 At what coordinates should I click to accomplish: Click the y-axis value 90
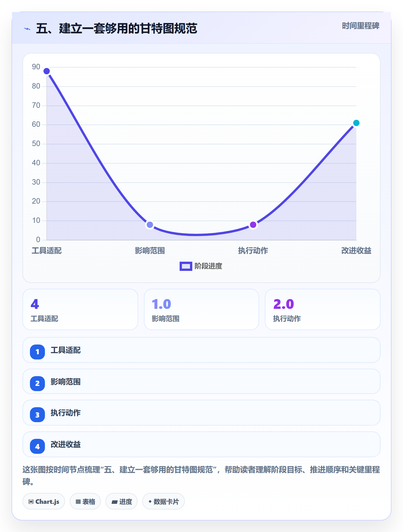[36, 67]
